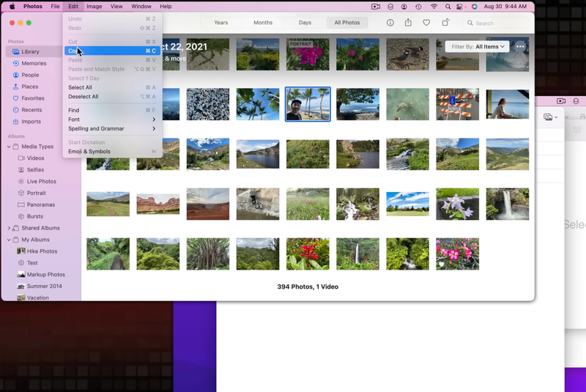Open Font submenu in Edit menu

[112, 119]
